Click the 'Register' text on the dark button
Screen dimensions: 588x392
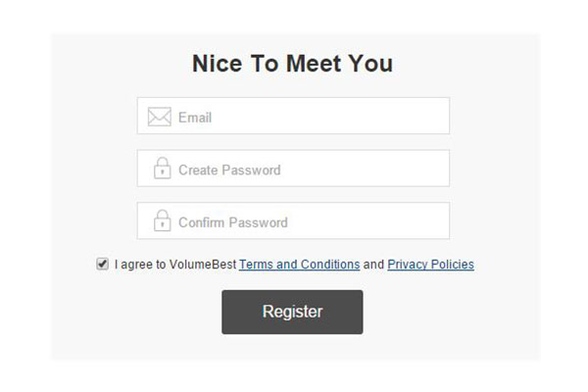coord(292,312)
